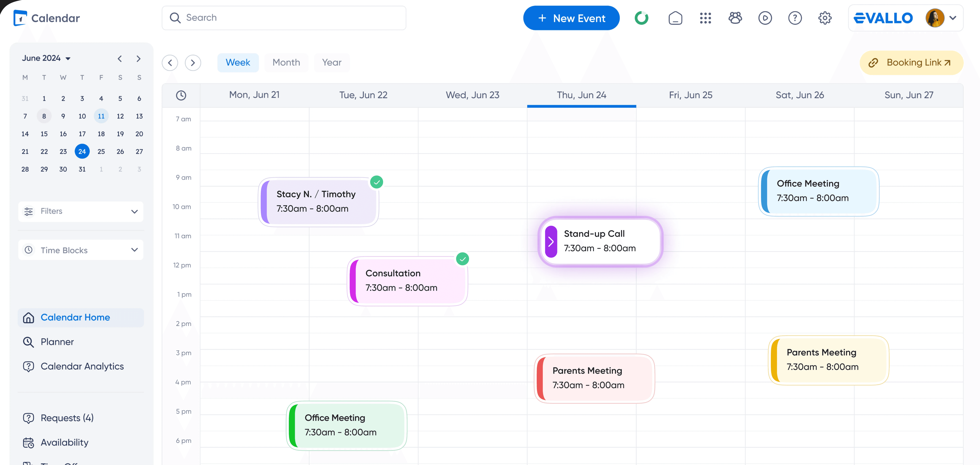Viewport: 980px width, 465px height.
Task: Switch to the Month view tab
Action: (286, 63)
